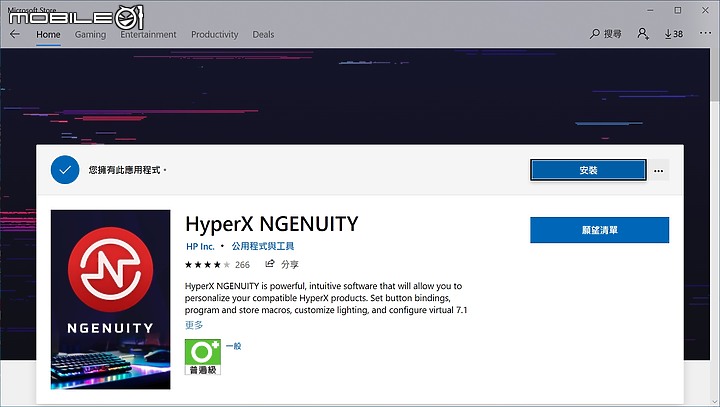Switch to the Entertainment tab
Screen dimensions: 720x407
tap(148, 34)
